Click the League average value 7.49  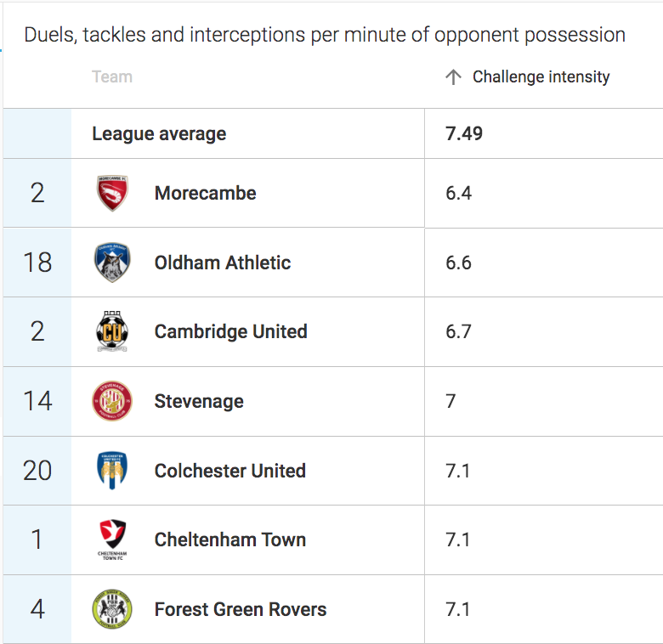(x=464, y=134)
